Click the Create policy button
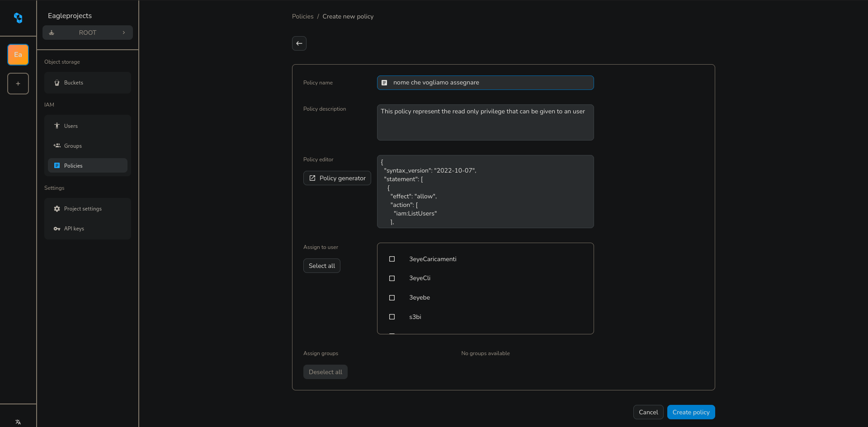This screenshot has width=868, height=427. tap(691, 412)
